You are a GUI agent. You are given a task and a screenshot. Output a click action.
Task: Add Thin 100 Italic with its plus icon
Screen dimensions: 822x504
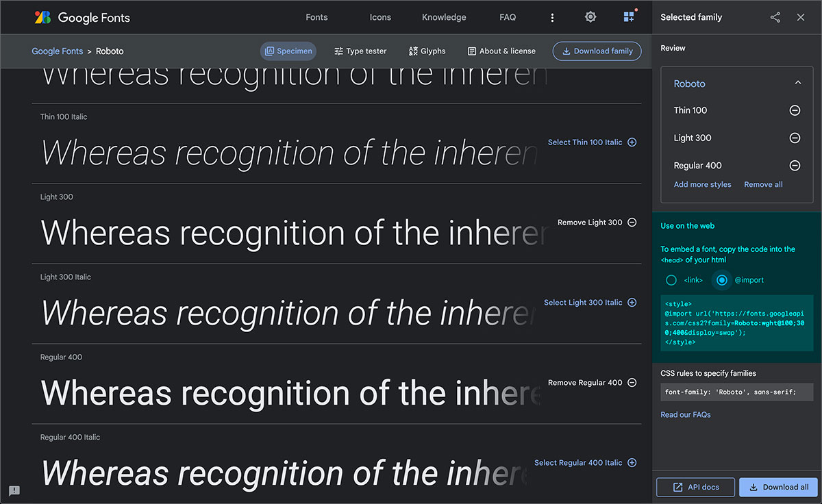pos(632,142)
